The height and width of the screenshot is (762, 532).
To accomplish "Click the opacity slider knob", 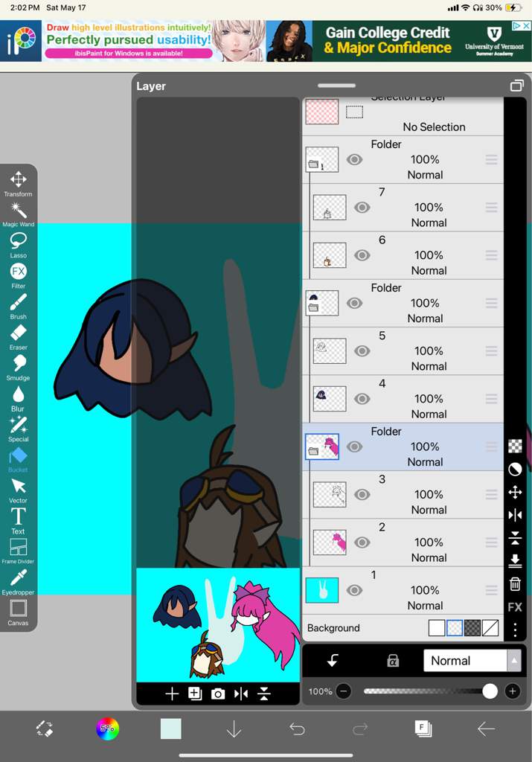I will click(x=490, y=691).
